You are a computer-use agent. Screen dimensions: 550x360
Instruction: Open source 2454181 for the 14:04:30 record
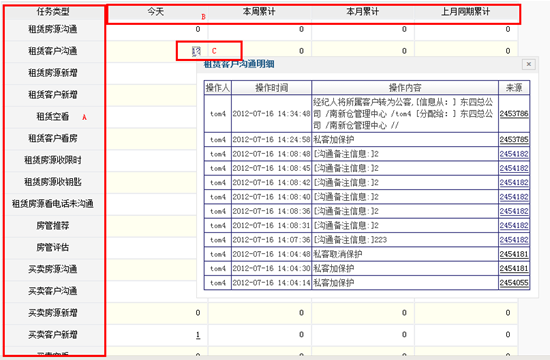point(514,268)
